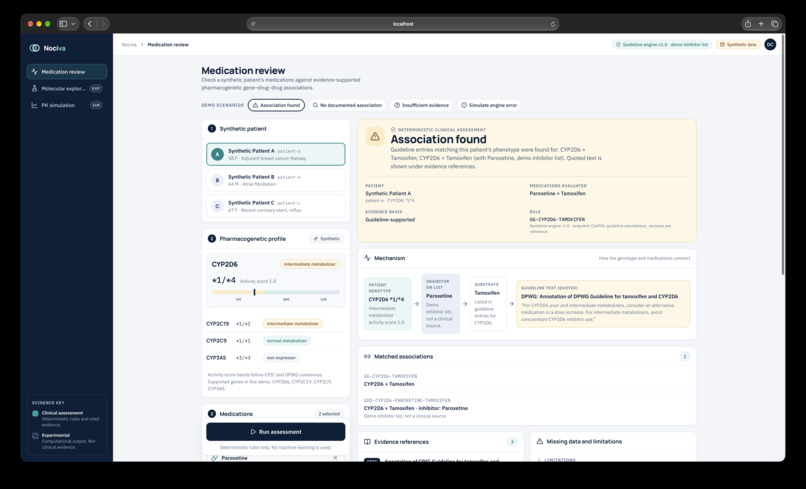The width and height of the screenshot is (806, 489).
Task: Click the Mechanism pulse icon
Action: coord(367,258)
